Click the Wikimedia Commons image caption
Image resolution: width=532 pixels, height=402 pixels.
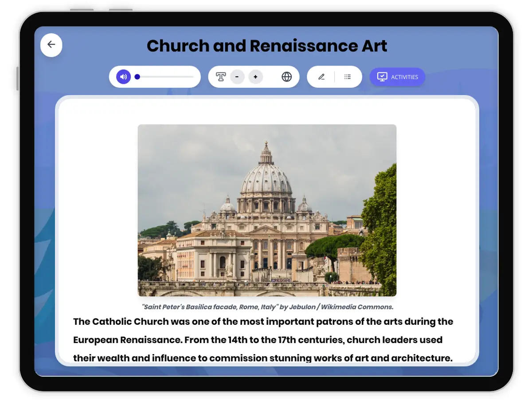click(x=267, y=307)
